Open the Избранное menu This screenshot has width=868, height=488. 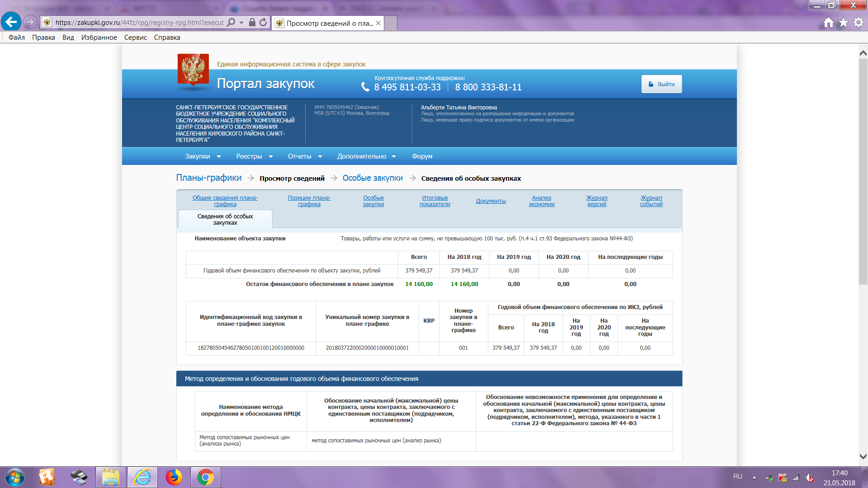[x=99, y=38]
